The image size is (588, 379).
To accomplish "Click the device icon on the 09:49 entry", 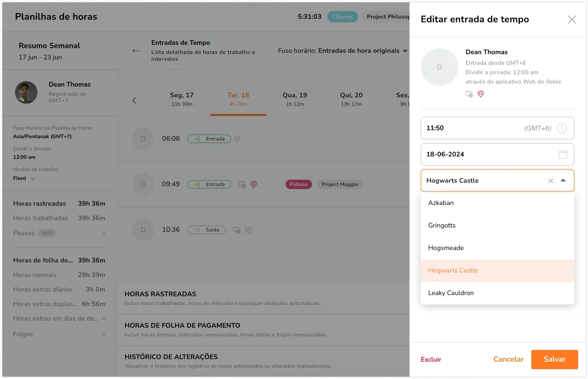I will 242,184.
